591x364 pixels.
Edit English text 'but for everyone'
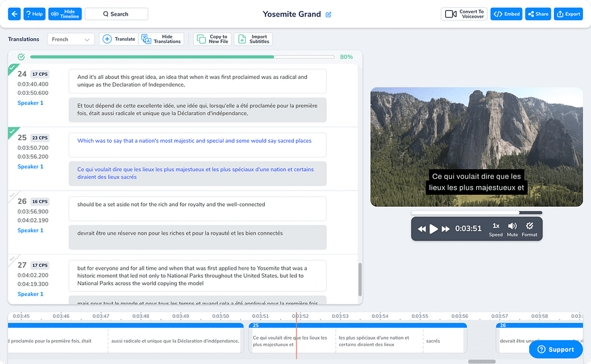[x=197, y=275]
